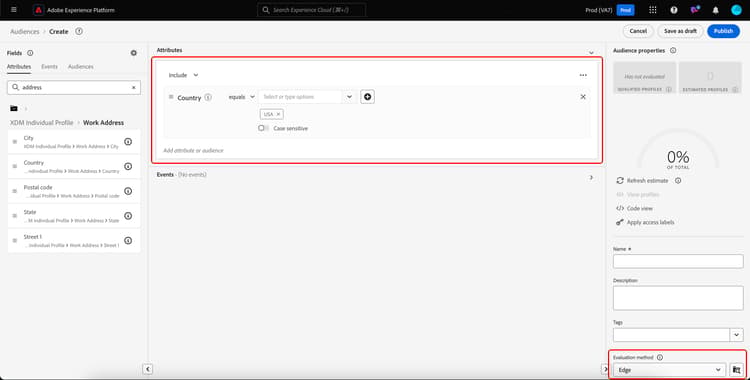Show info for the Street 1 field
Viewport: 750px width, 380px height.
click(128, 241)
